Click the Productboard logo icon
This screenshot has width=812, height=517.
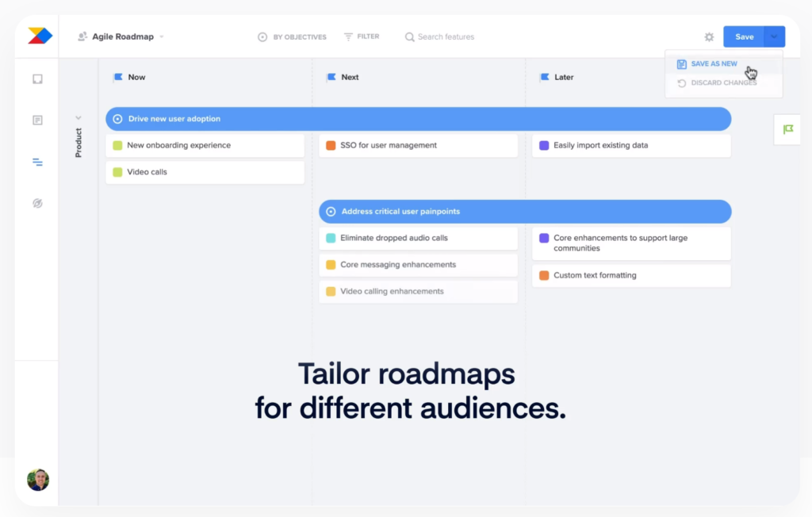pyautogui.click(x=40, y=36)
